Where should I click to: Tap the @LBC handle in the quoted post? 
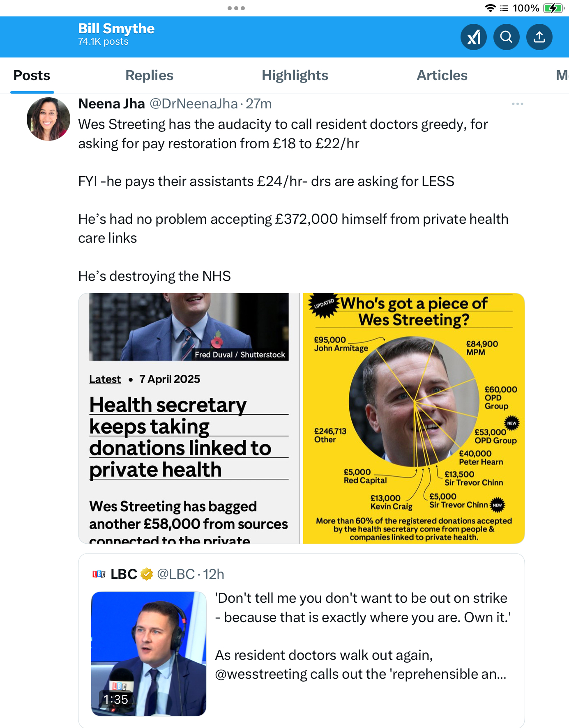pos(176,574)
